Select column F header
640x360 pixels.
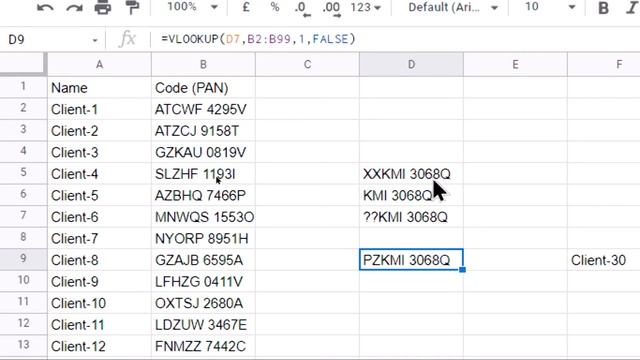[x=604, y=64]
